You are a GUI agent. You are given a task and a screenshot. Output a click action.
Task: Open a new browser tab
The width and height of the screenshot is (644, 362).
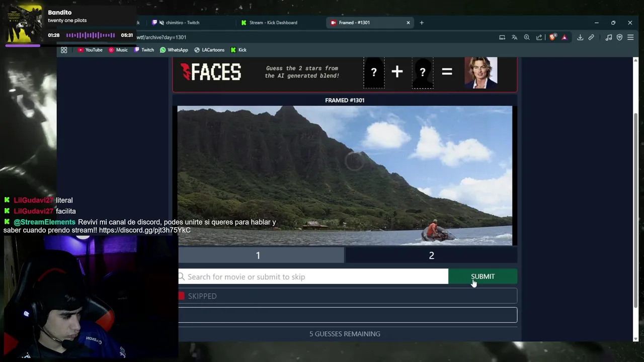pos(422,23)
